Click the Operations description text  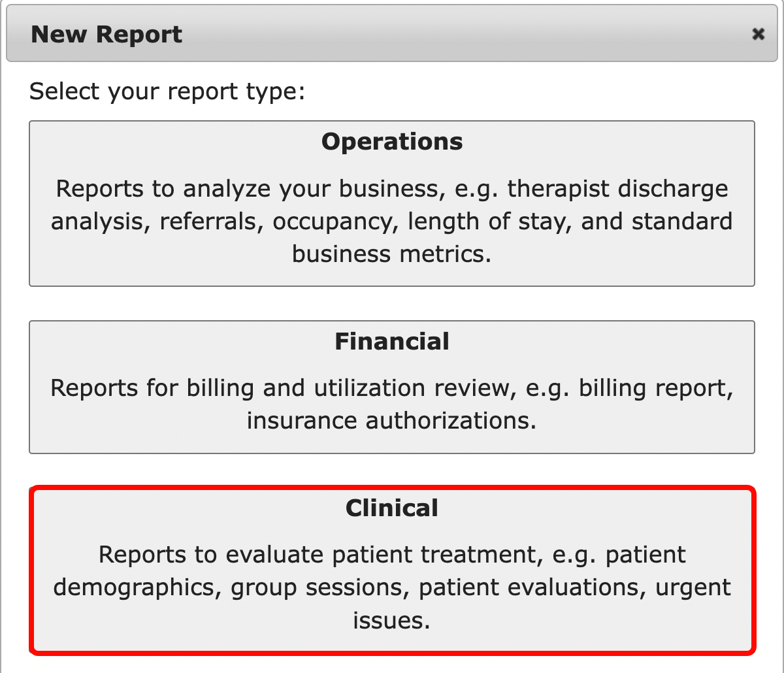(x=391, y=221)
